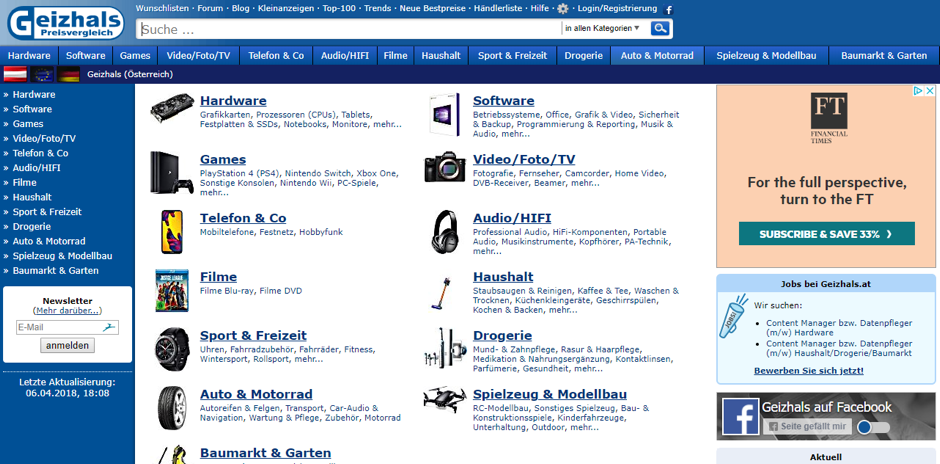Click 'Grafikkarten' sublink under Hardware
This screenshot has width=940, height=464.
click(x=226, y=115)
